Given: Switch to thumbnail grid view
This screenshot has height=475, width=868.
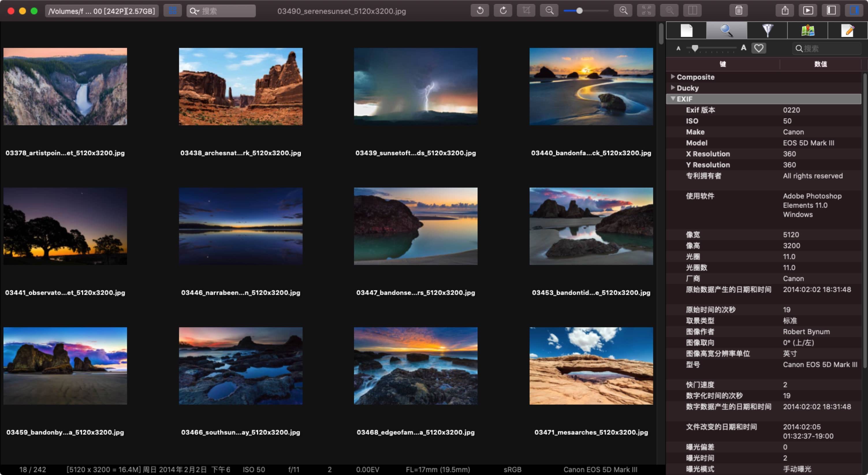Looking at the screenshot, I should click(x=172, y=11).
